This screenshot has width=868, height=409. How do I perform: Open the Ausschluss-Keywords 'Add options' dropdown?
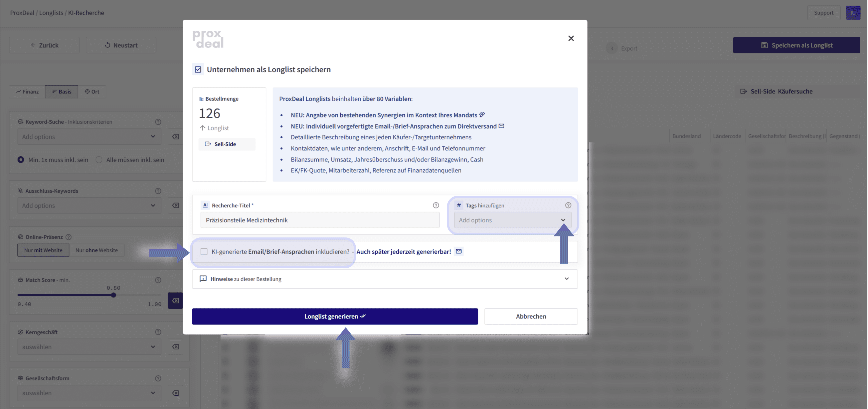point(89,205)
